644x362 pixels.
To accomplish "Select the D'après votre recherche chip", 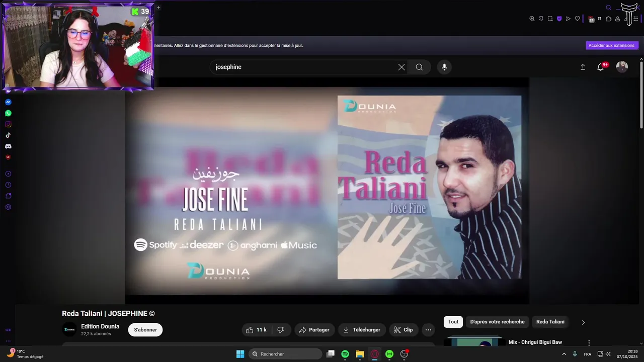I will 497,322.
